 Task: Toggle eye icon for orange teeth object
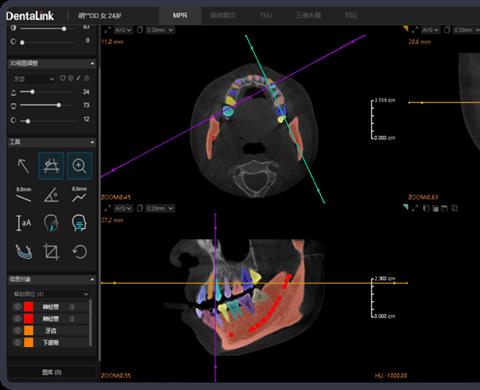(x=17, y=330)
